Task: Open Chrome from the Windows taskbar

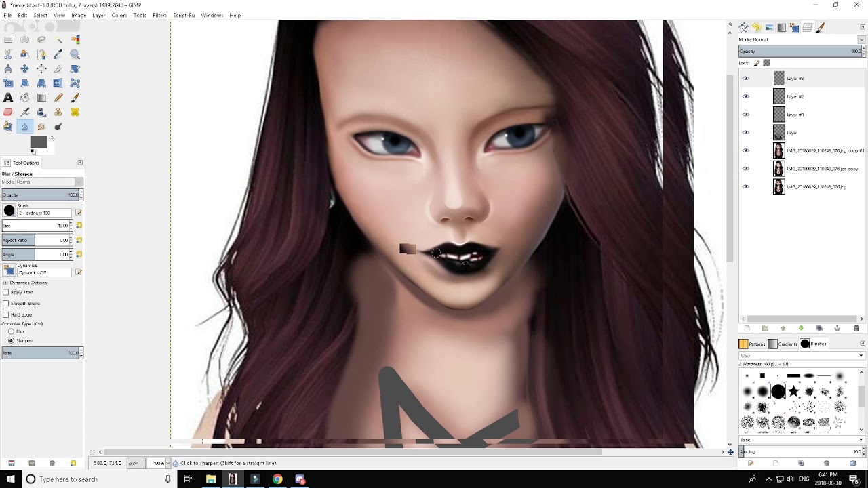Action: tap(277, 479)
